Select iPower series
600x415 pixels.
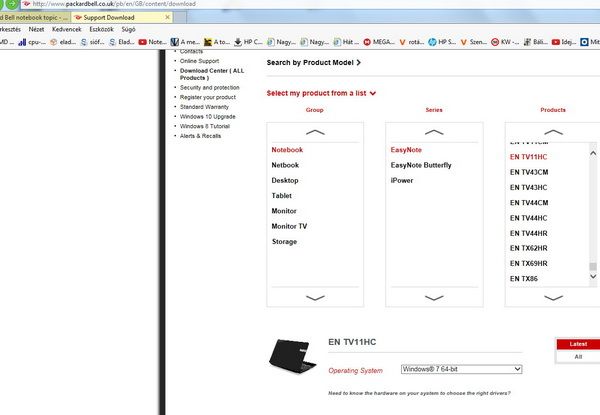click(402, 181)
